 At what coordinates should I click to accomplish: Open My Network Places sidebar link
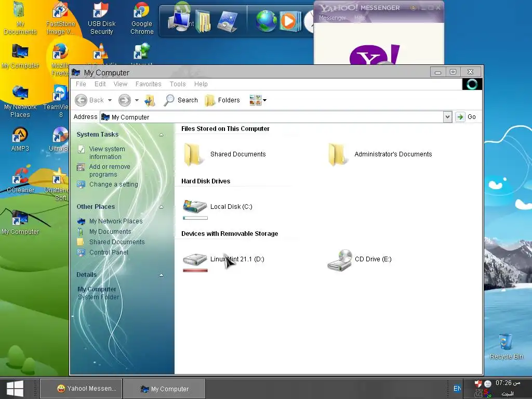point(116,221)
